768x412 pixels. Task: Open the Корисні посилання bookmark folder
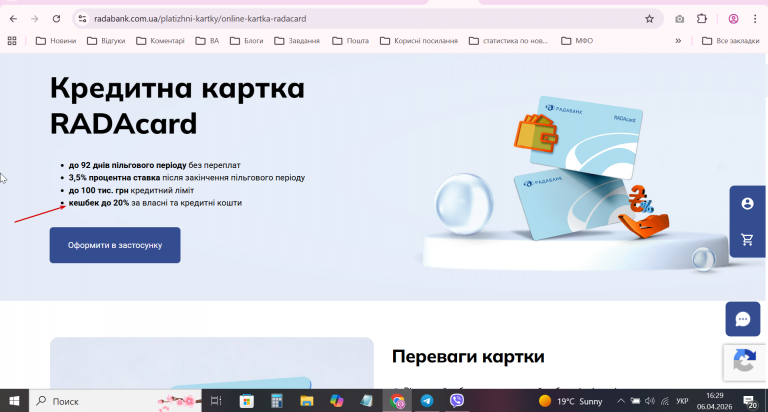point(419,41)
